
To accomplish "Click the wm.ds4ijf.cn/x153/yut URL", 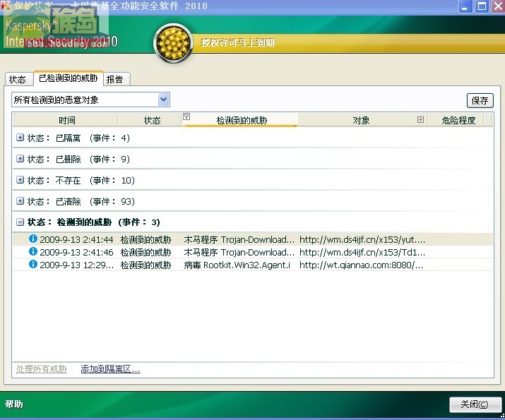I will 362,240.
